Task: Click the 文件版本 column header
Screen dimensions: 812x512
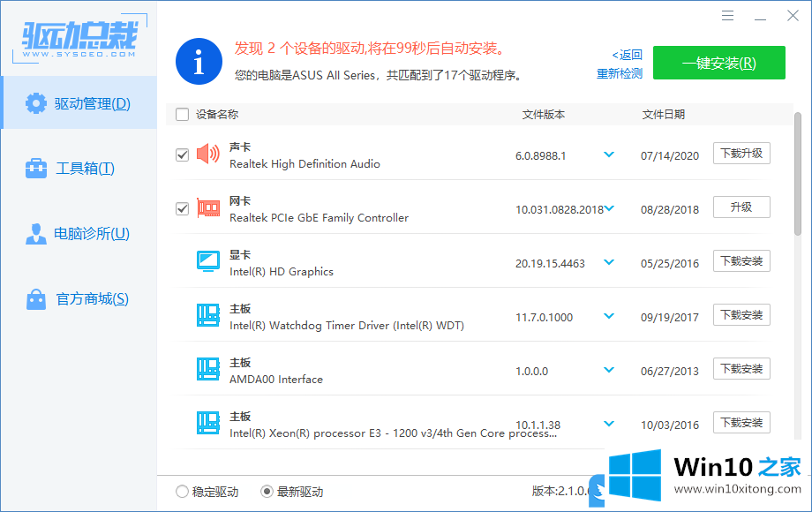Action: click(x=543, y=115)
